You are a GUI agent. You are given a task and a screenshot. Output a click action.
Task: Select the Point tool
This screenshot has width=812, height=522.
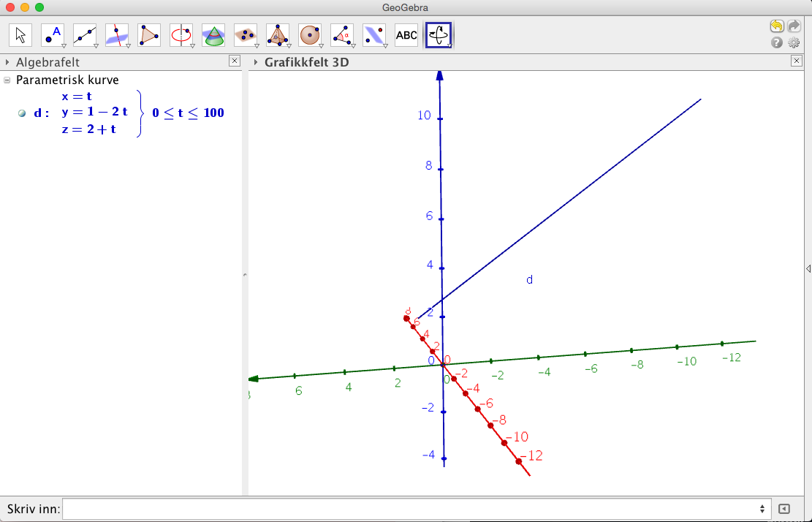click(52, 34)
